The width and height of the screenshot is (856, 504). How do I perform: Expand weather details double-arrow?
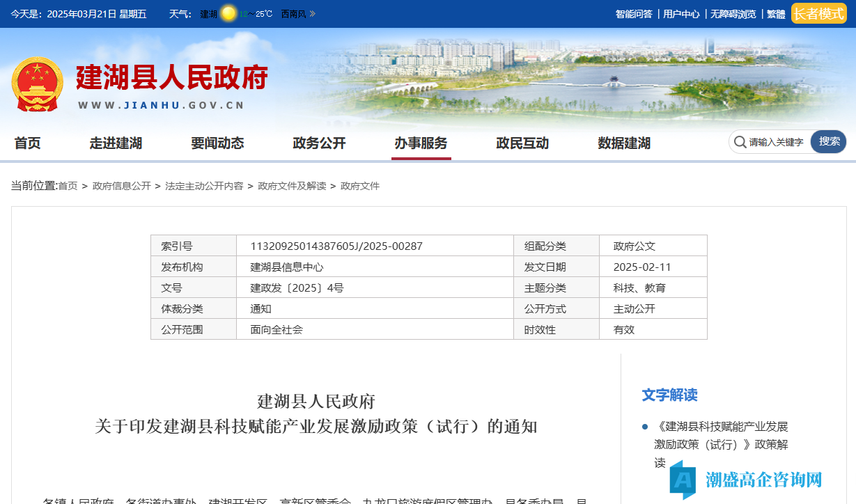(x=313, y=14)
